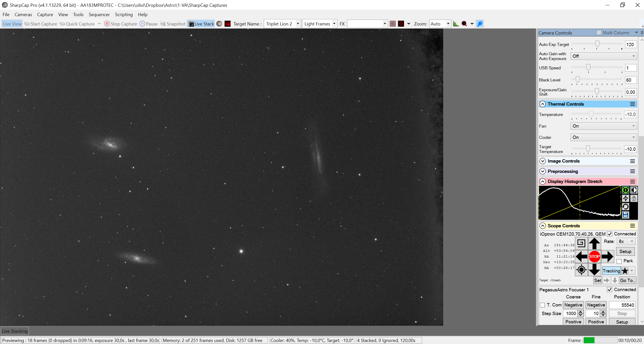Screen dimensions: 644x344
Task: Open the Scripting menu
Action: tap(124, 15)
